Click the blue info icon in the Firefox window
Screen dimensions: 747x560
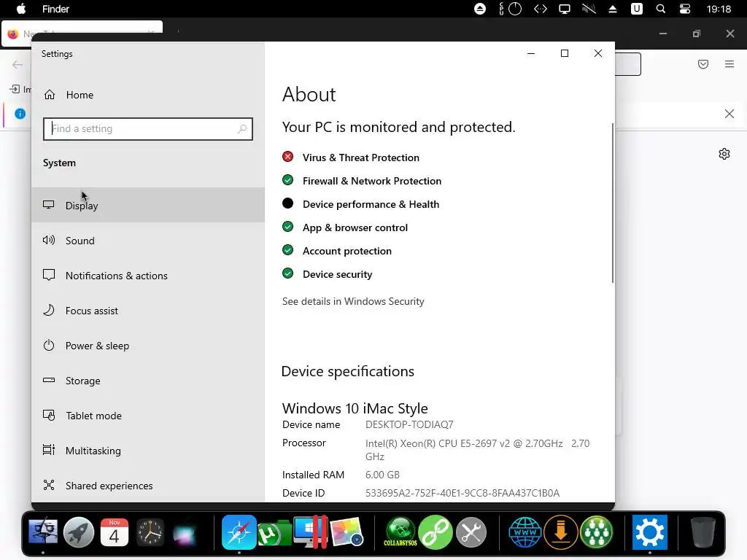coord(20,114)
